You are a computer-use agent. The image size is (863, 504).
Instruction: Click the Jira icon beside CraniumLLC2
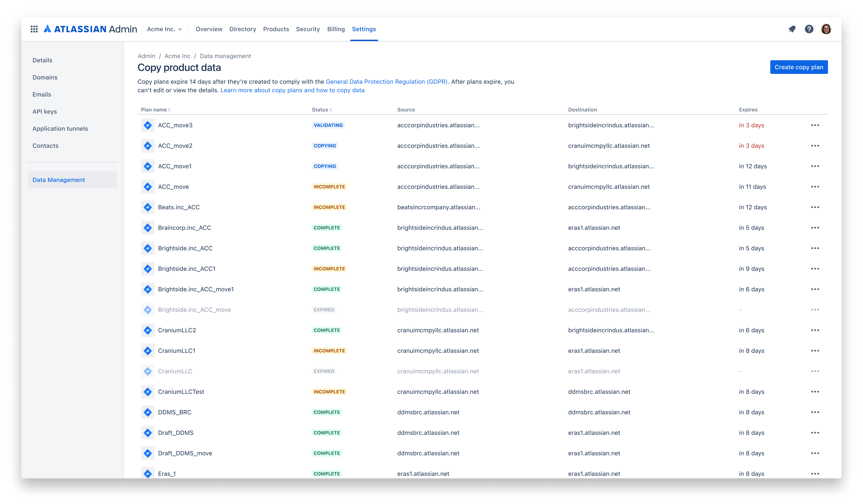pos(148,330)
